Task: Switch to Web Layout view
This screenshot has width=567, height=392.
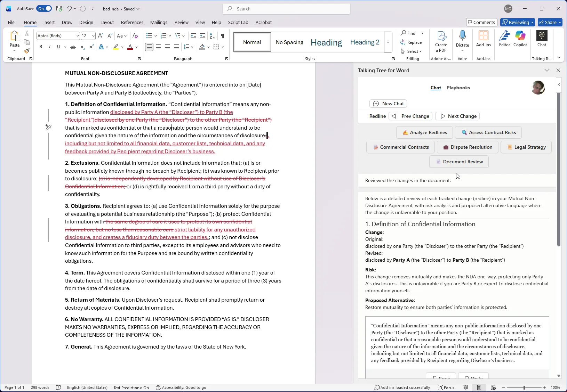Action: pos(493,387)
